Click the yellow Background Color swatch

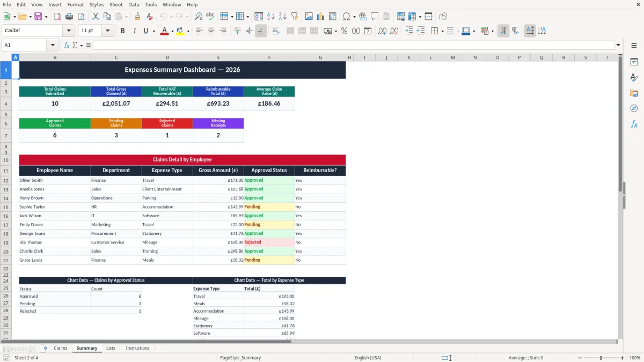tap(180, 31)
